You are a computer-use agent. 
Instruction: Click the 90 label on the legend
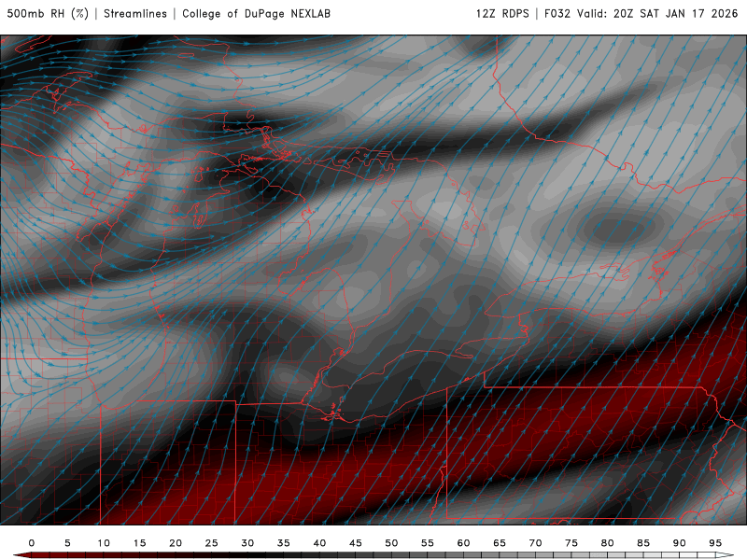click(x=680, y=543)
